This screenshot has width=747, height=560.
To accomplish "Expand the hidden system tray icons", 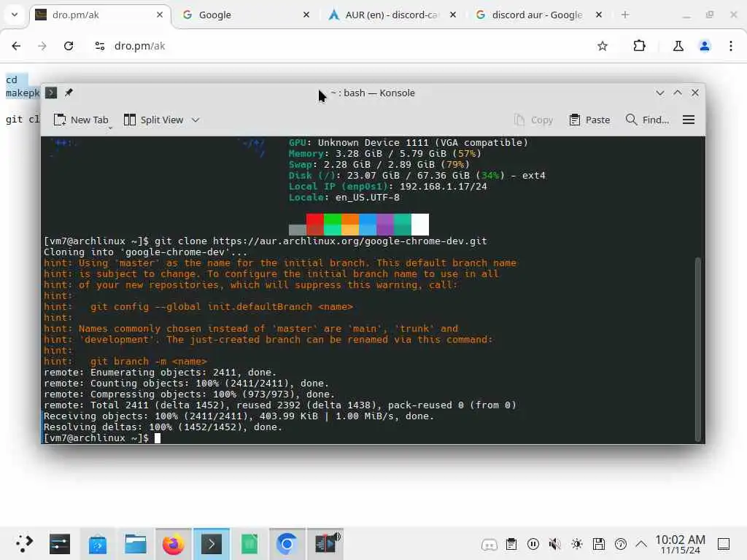I will 641,544.
